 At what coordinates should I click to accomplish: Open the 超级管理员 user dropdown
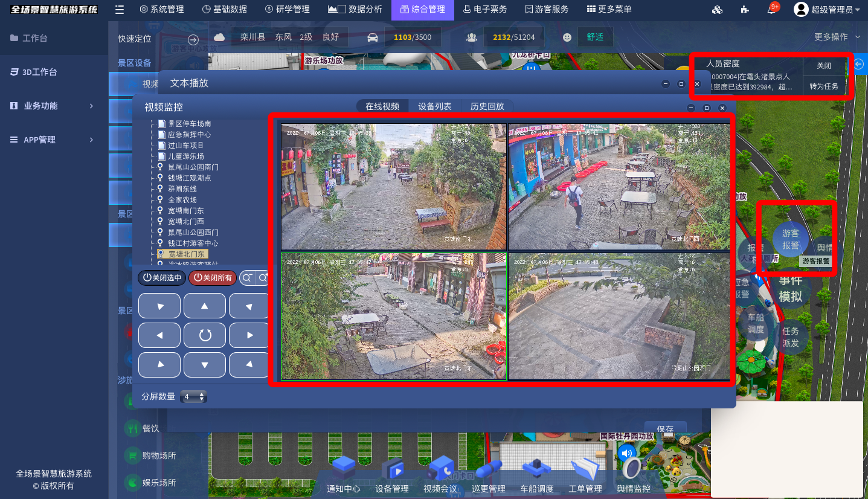pyautogui.click(x=828, y=9)
